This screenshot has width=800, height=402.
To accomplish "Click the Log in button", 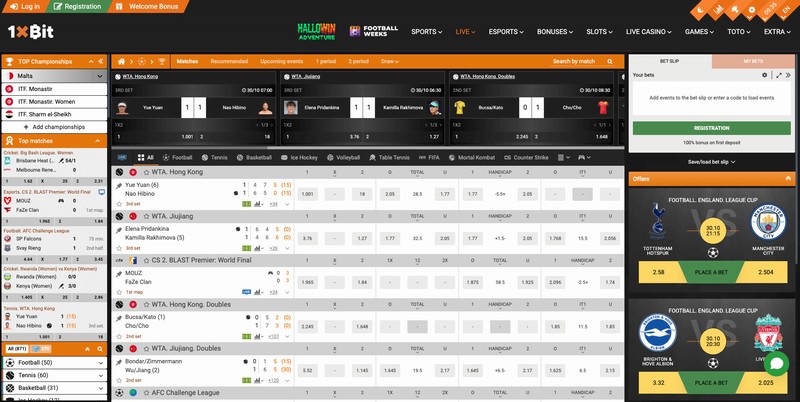I will (24, 7).
